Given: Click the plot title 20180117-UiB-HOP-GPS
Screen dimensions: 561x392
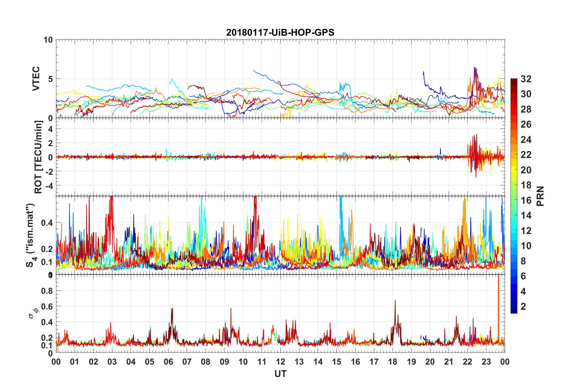Looking at the screenshot, I should (x=280, y=32).
